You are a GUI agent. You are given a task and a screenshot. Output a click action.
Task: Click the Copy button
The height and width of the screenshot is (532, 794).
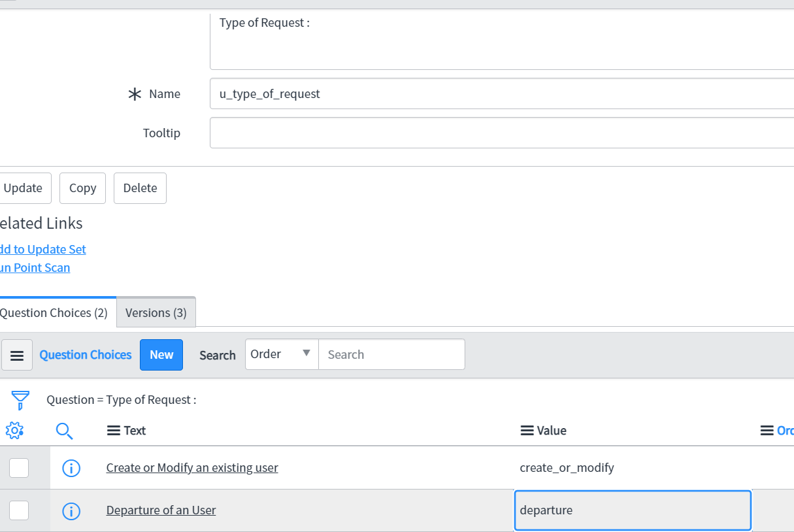click(83, 188)
